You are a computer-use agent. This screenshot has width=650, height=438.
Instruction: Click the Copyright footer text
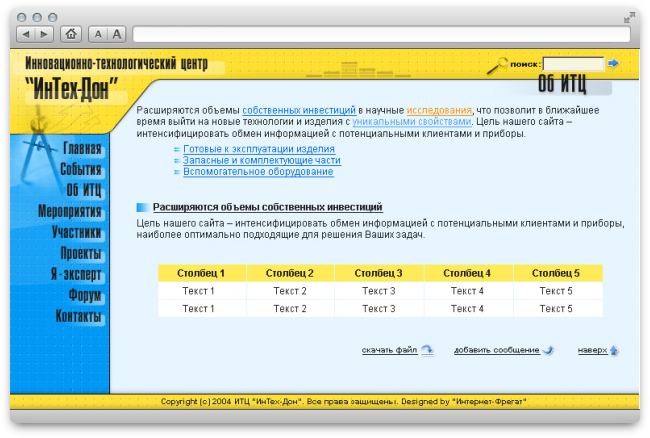coord(343,401)
